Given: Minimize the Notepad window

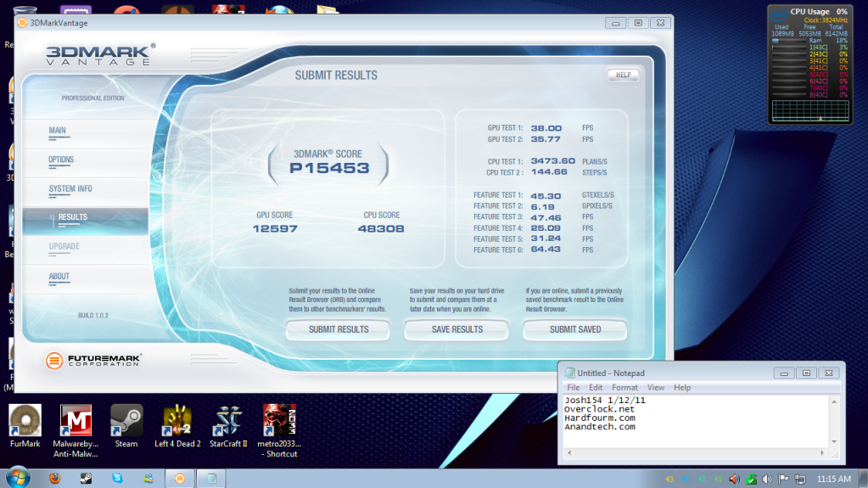Looking at the screenshot, I should click(784, 373).
